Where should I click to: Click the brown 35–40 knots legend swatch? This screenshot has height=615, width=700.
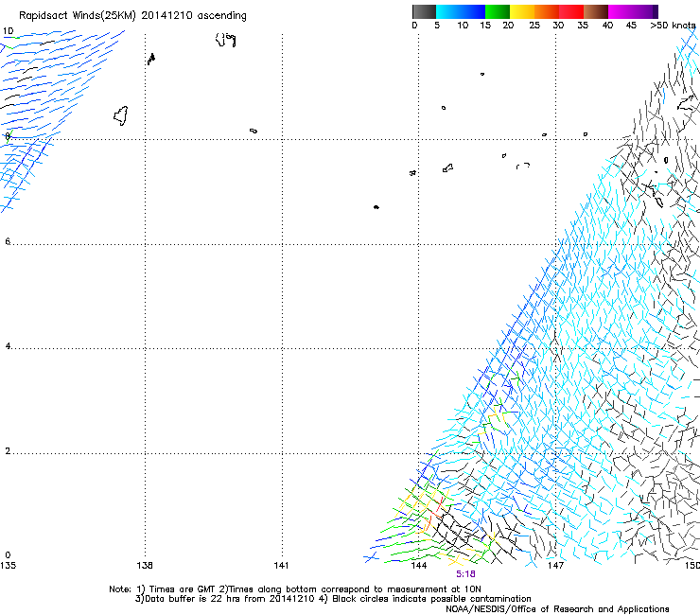(596, 11)
